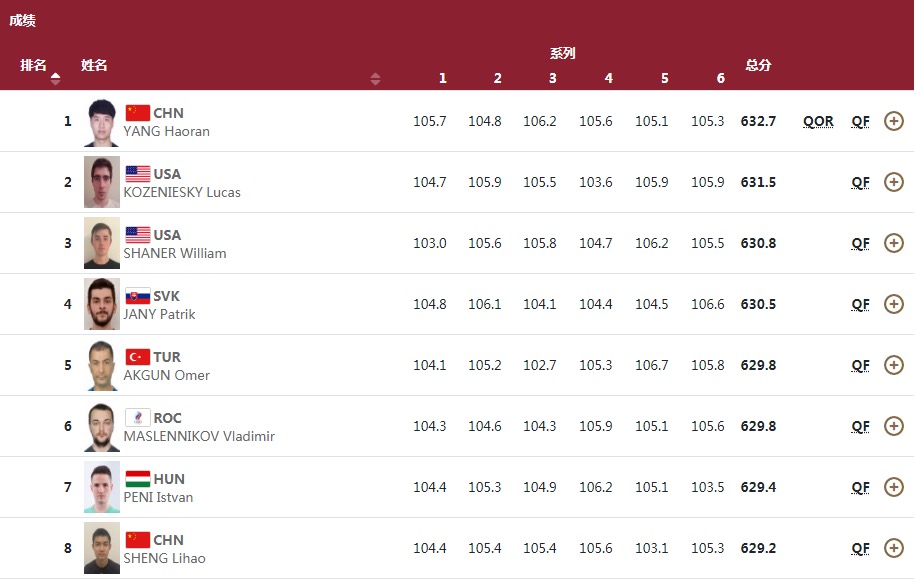This screenshot has height=579, width=916.
Task: Sort by name column arrows
Action: [x=375, y=78]
